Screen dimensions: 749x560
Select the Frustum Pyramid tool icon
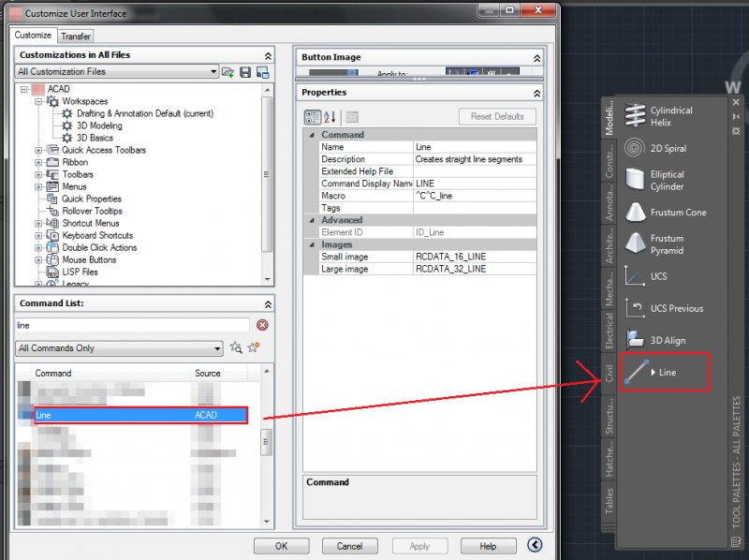coord(635,243)
